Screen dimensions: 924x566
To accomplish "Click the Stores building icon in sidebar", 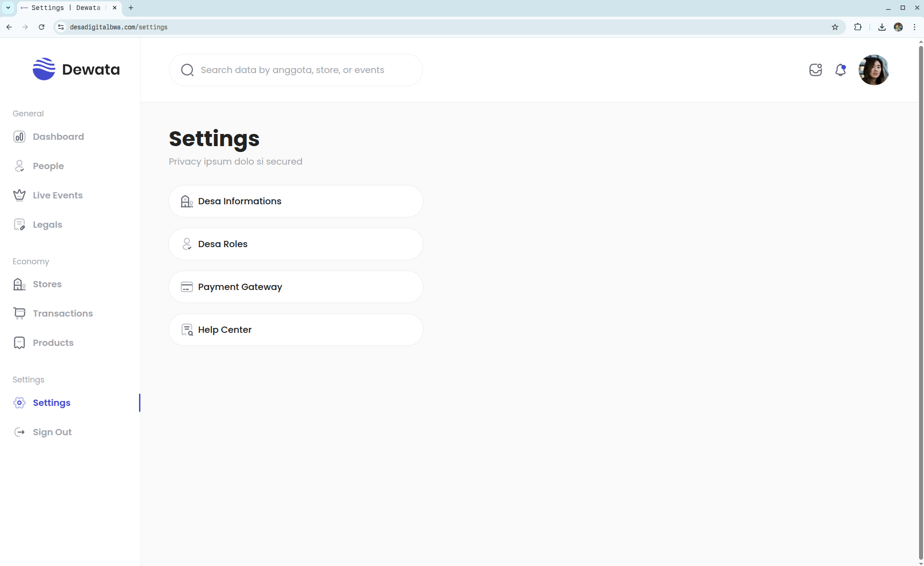I will (19, 284).
